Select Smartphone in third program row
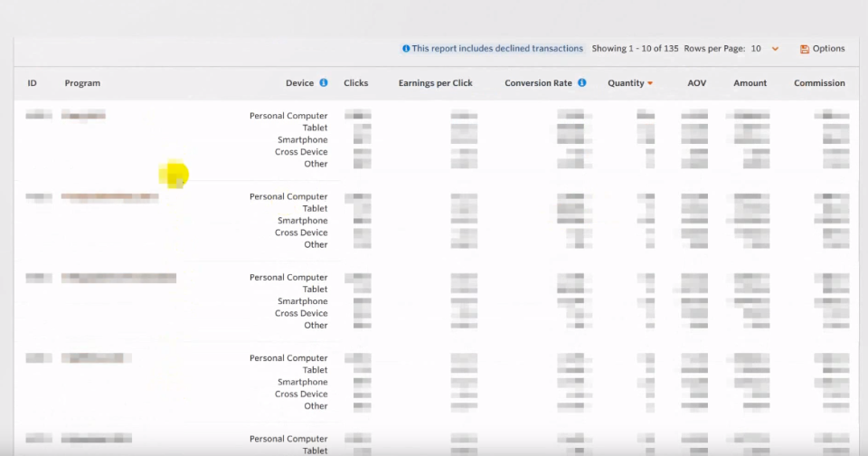The width and height of the screenshot is (868, 456). pyautogui.click(x=303, y=302)
